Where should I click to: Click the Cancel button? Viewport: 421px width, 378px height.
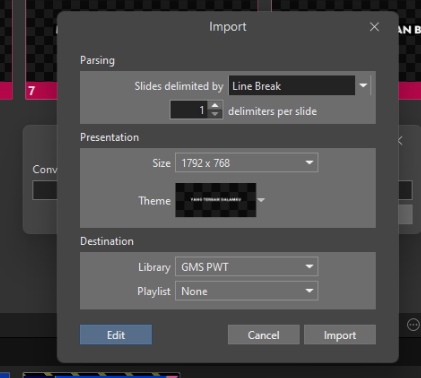point(264,335)
